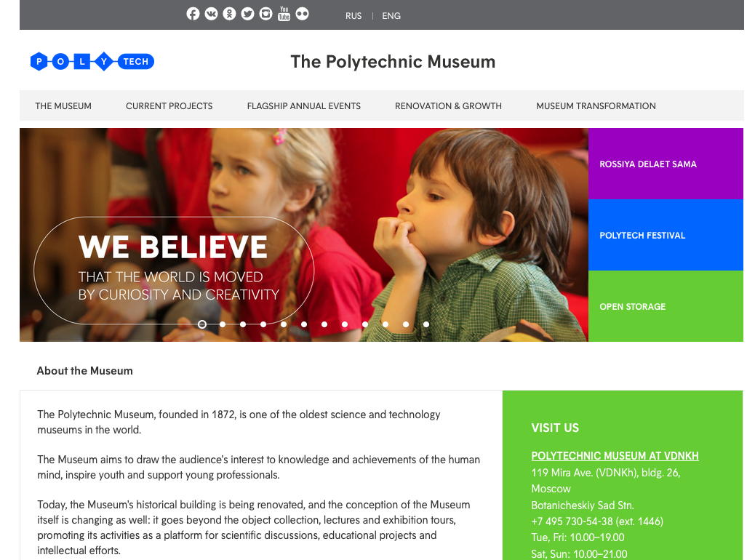Screen dimensions: 755x560
Task: Expand Museum Transformation menu
Action: pos(596,106)
